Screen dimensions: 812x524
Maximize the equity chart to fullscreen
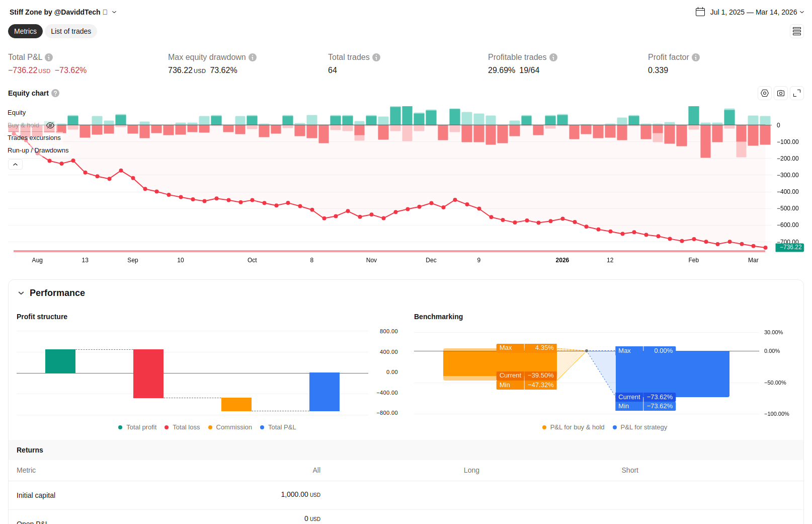click(x=797, y=93)
